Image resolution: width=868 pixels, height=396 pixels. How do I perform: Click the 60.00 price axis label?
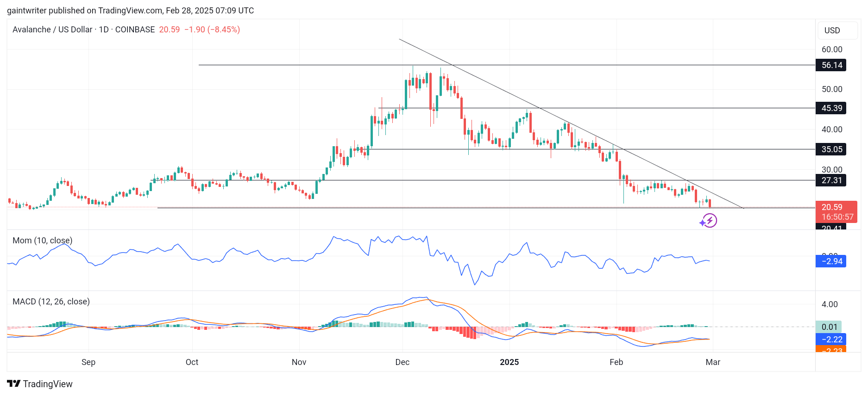point(832,49)
